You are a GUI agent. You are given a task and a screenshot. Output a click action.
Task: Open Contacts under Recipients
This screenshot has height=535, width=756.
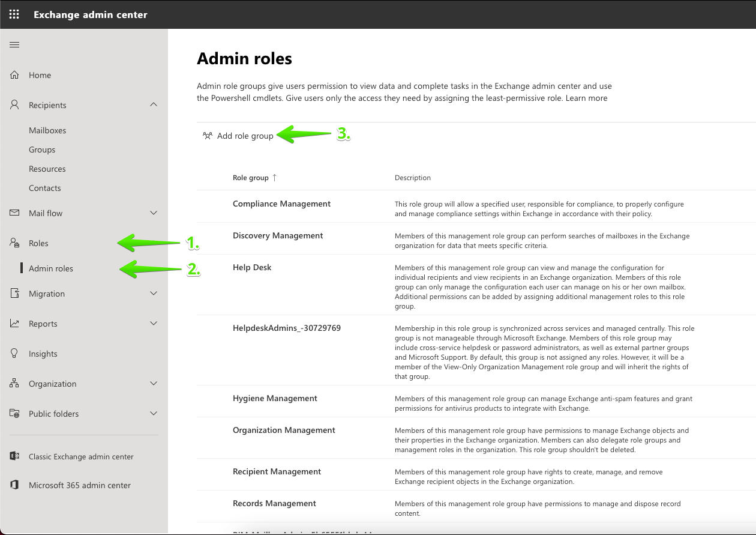pos(45,188)
